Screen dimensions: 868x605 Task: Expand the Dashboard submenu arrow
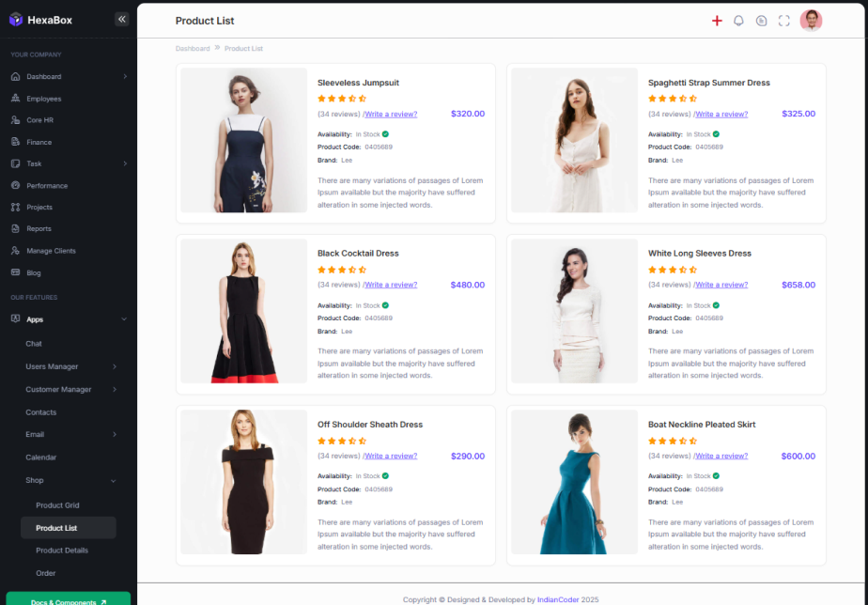pos(125,76)
